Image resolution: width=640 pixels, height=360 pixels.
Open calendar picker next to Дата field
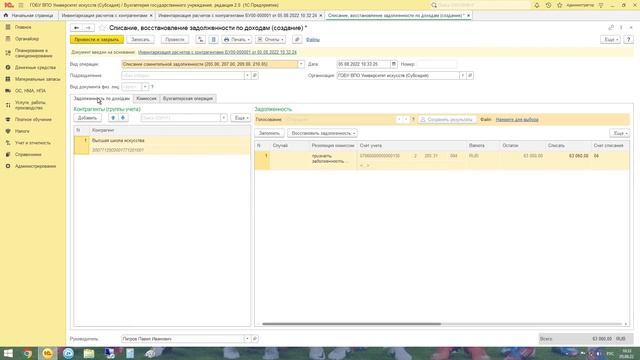393,64
